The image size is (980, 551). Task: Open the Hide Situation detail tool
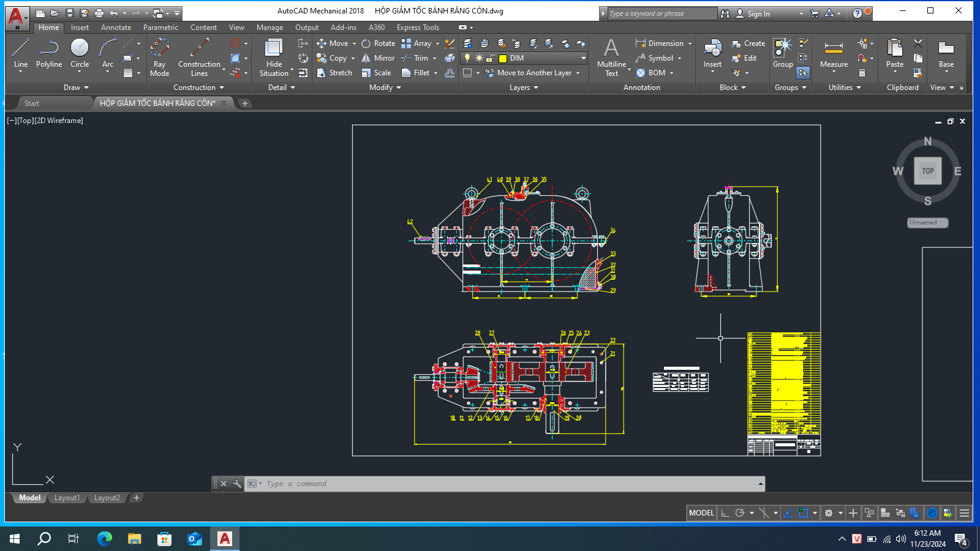274,57
